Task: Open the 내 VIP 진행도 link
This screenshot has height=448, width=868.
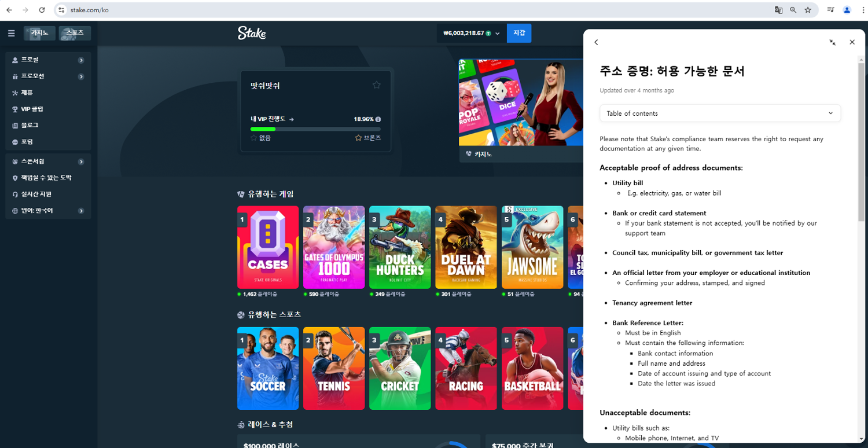Action: click(x=272, y=119)
